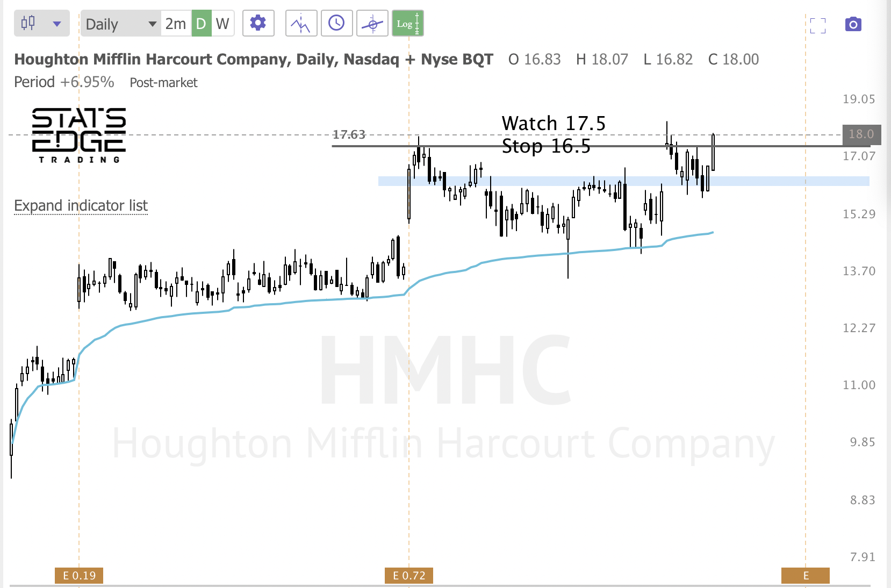This screenshot has width=891, height=588.
Task: Open the line drawing tool icon
Action: (x=301, y=24)
